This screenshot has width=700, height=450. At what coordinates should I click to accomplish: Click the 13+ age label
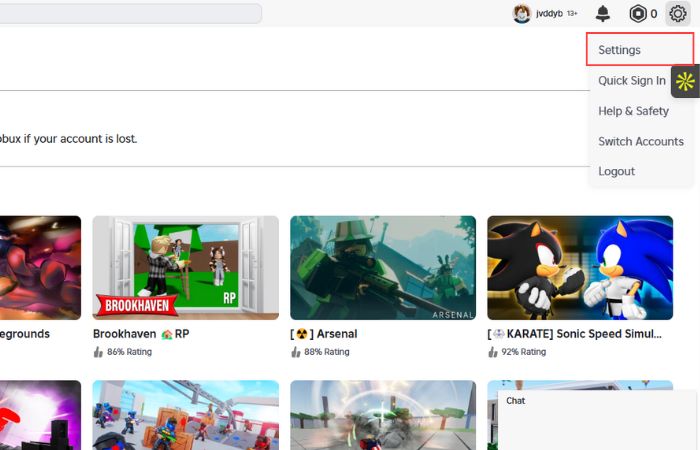coord(572,14)
